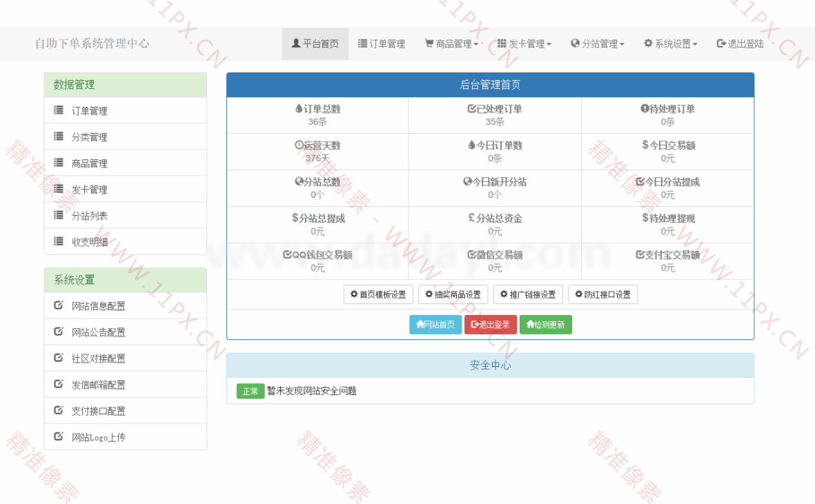This screenshot has width=815, height=504.
Task: Click list icon beside 分类管理
Action: (x=59, y=136)
